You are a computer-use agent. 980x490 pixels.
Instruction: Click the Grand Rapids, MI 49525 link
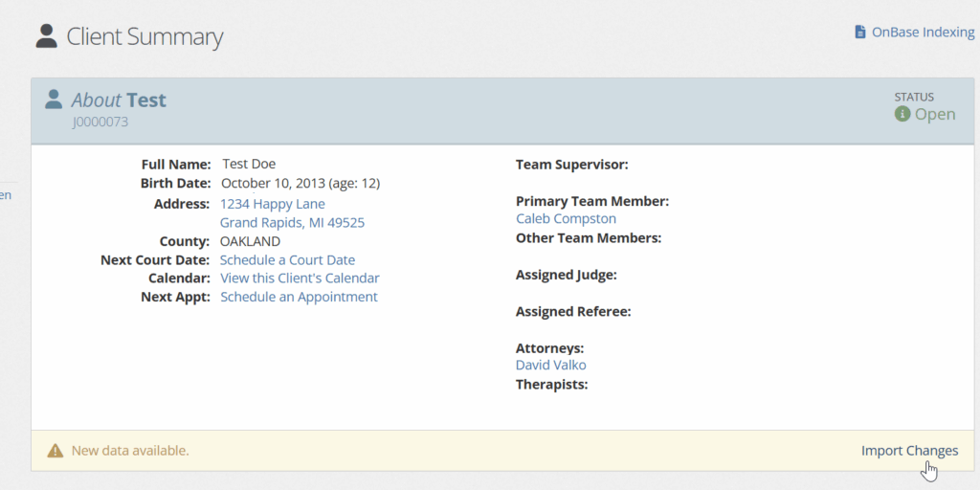pyautogui.click(x=292, y=223)
